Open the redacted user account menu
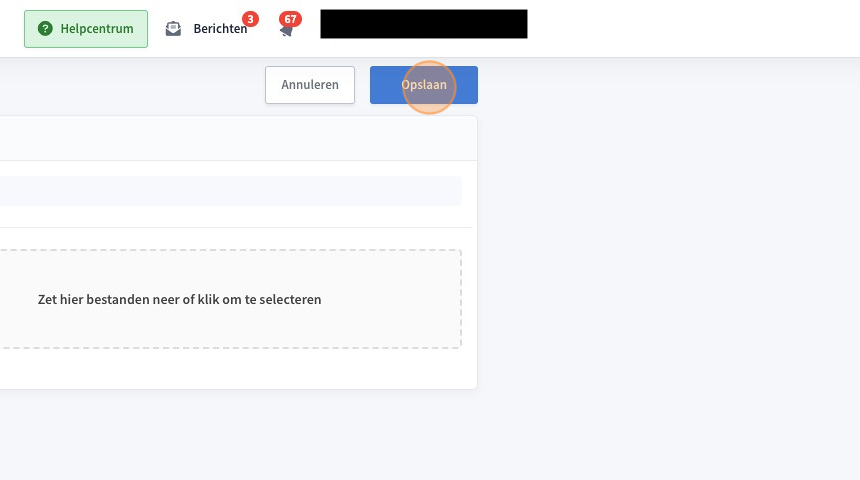This screenshot has width=860, height=480. click(x=424, y=24)
